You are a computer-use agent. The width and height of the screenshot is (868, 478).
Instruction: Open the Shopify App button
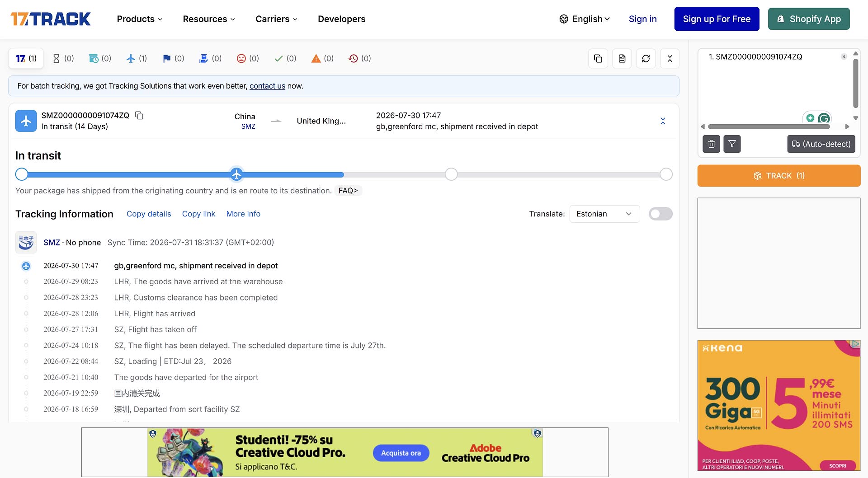(x=809, y=19)
